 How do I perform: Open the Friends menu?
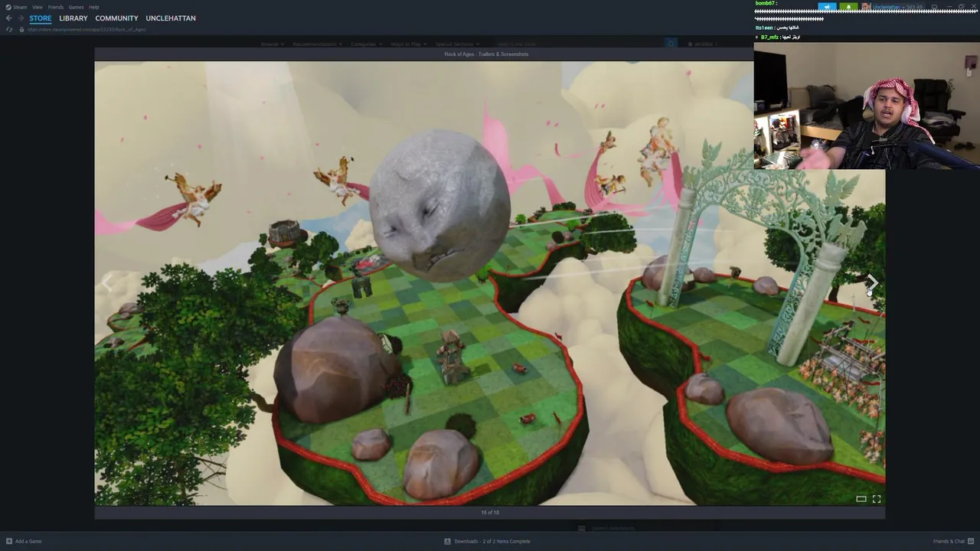(56, 7)
